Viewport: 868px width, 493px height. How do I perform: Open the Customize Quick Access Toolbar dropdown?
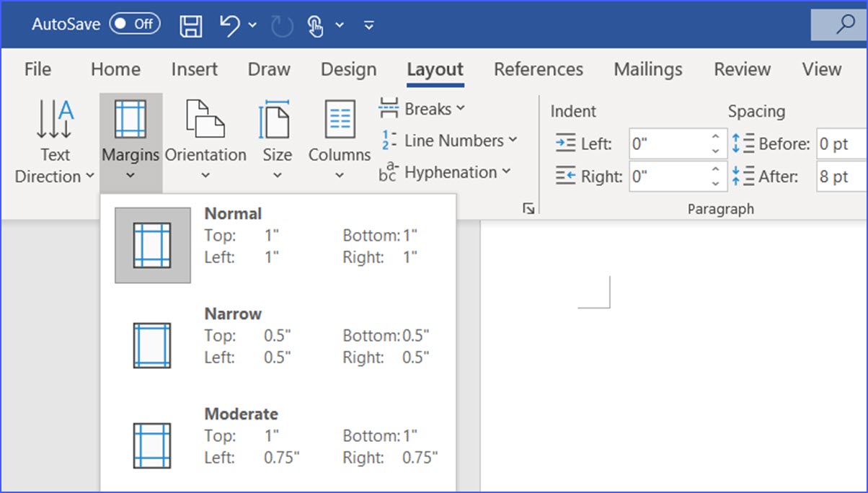coord(368,25)
